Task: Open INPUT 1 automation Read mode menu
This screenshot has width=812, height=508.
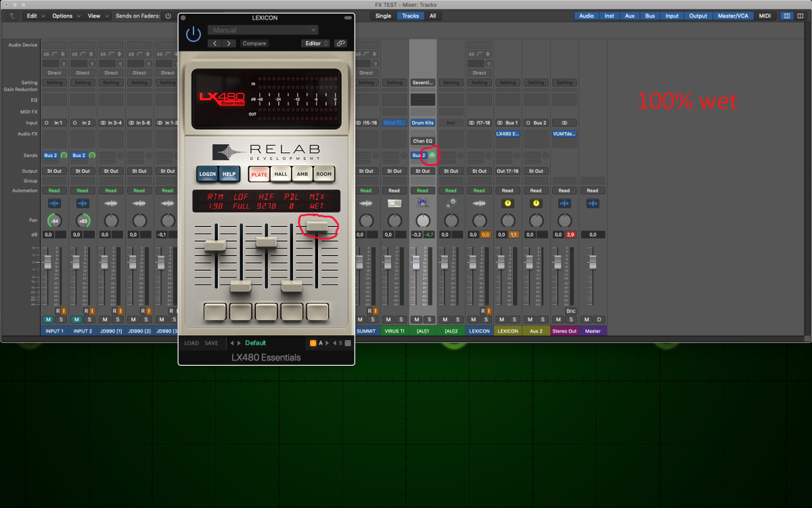Action: click(x=54, y=190)
